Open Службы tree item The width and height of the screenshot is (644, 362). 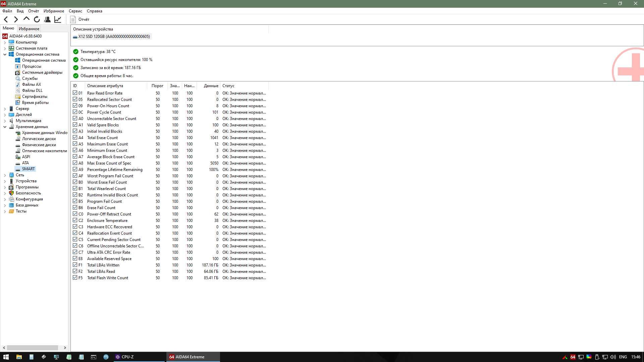[x=30, y=78]
